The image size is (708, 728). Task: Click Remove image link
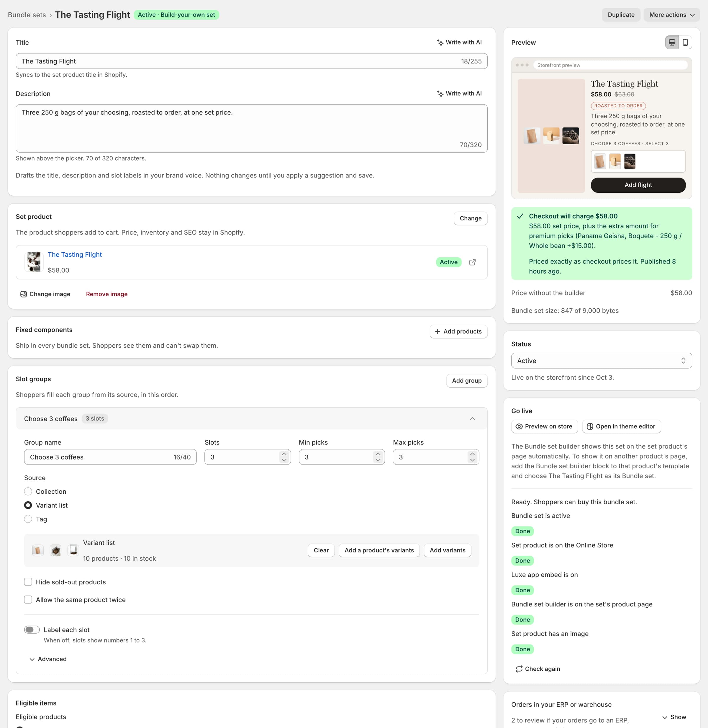click(x=107, y=294)
